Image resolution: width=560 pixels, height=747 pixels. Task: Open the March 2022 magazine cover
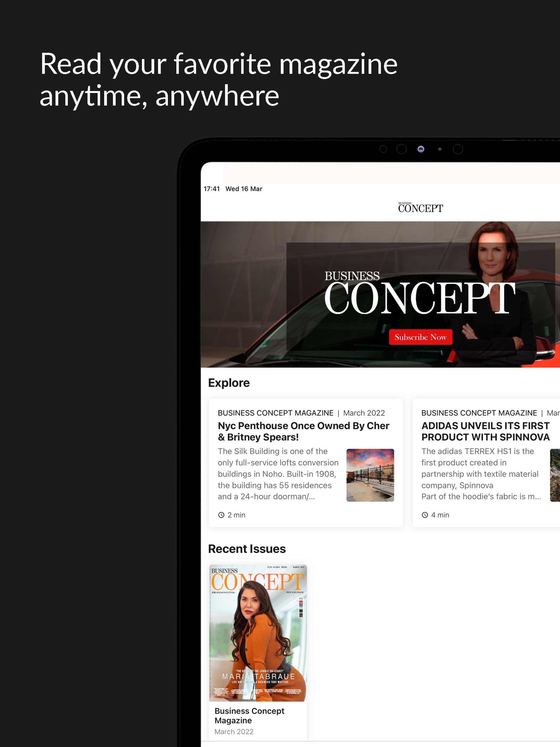(258, 633)
